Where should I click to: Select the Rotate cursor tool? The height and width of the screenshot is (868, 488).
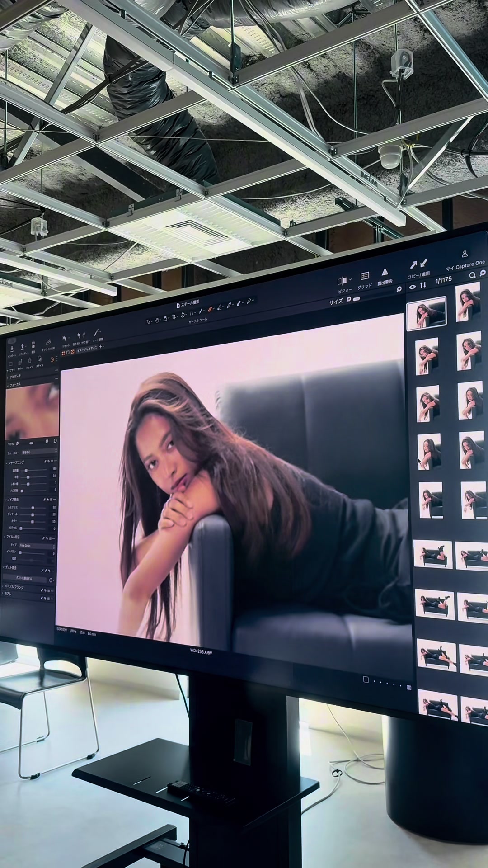tap(183, 316)
